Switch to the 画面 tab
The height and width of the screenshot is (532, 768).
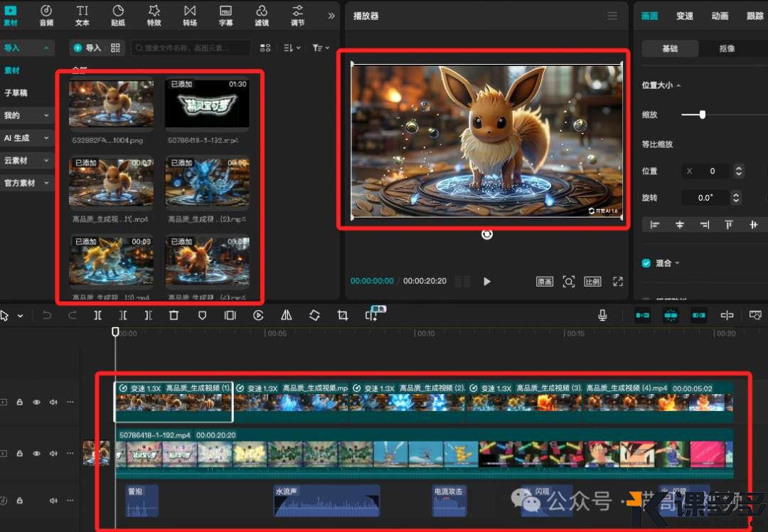(649, 16)
